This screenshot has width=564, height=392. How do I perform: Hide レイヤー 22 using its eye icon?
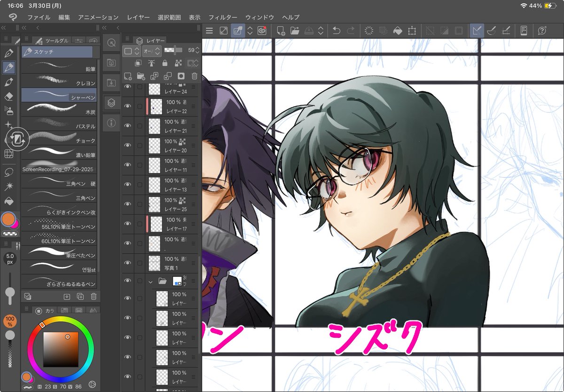[x=127, y=106]
